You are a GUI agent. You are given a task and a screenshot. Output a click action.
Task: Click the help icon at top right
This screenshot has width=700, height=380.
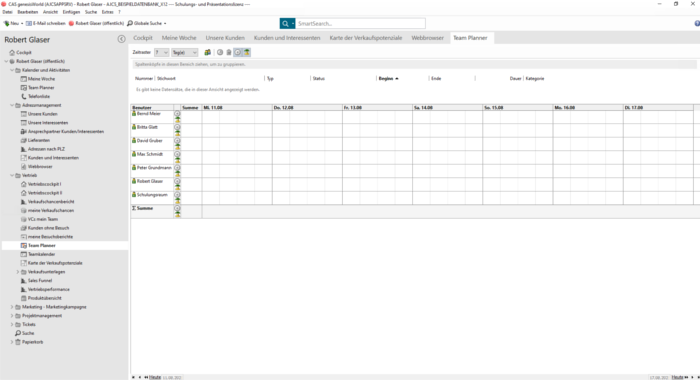(697, 23)
